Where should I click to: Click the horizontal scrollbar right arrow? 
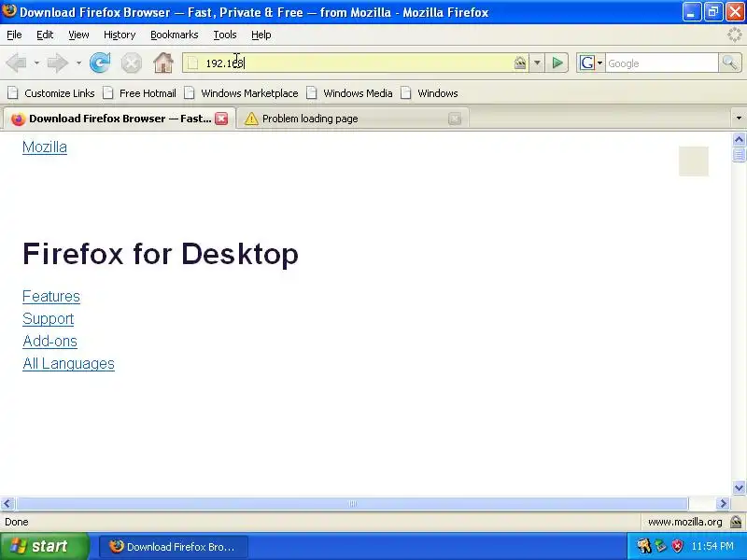click(x=723, y=503)
